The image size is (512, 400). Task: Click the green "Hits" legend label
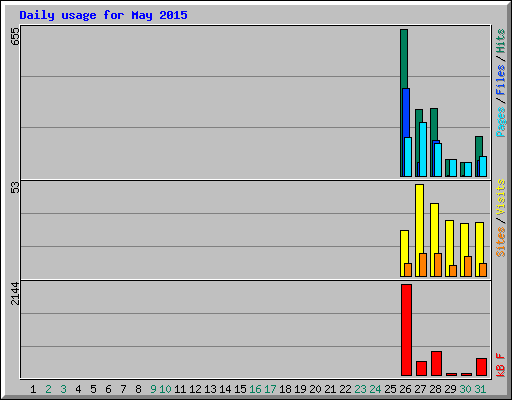tap(501, 41)
